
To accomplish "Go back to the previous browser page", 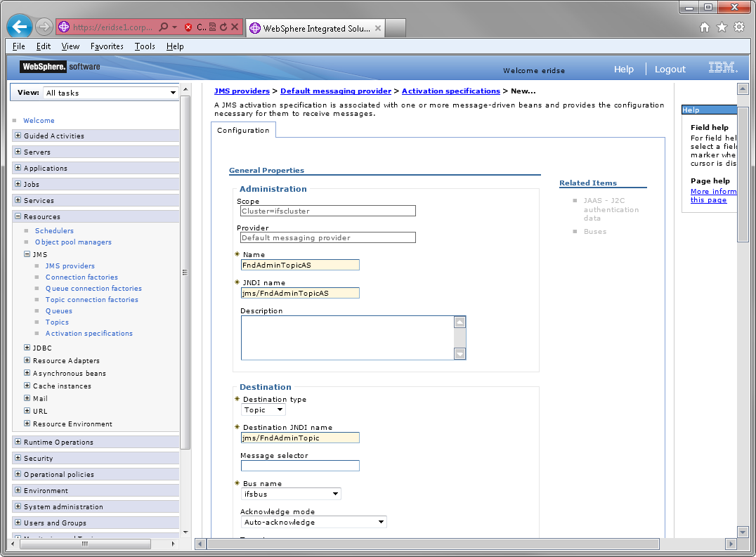I will pyautogui.click(x=20, y=27).
